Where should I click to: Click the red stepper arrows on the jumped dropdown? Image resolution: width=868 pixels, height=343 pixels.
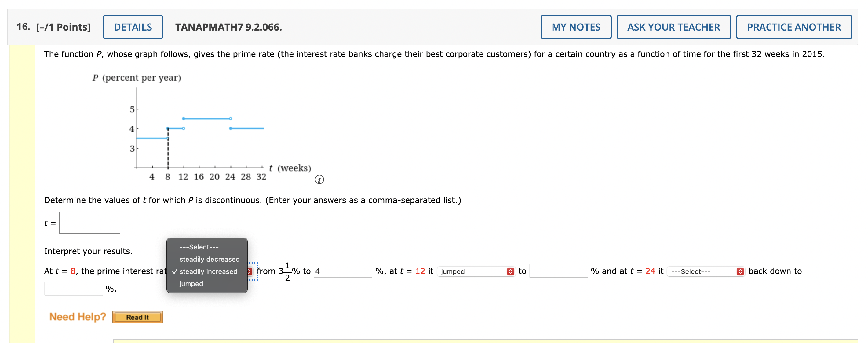(x=510, y=271)
